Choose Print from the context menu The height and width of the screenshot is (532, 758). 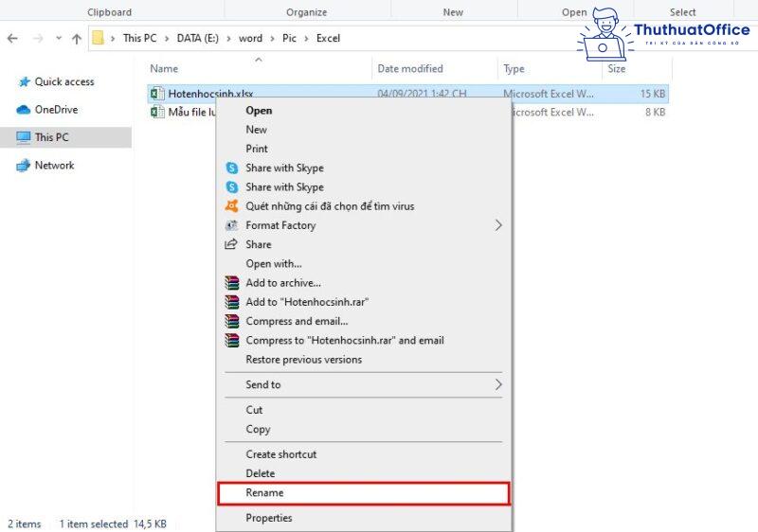257,149
